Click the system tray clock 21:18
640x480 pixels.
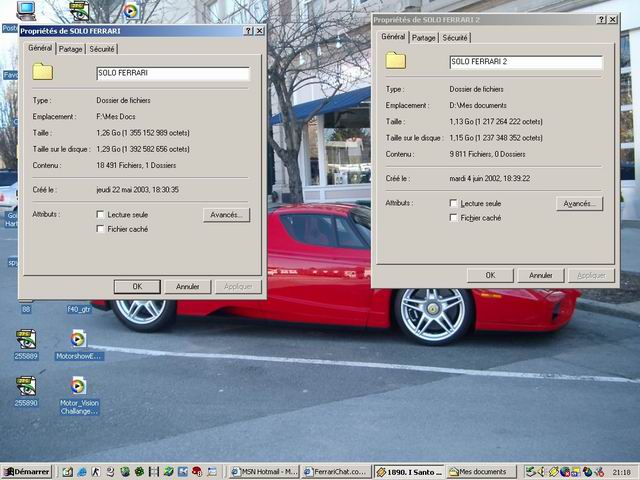[621, 472]
